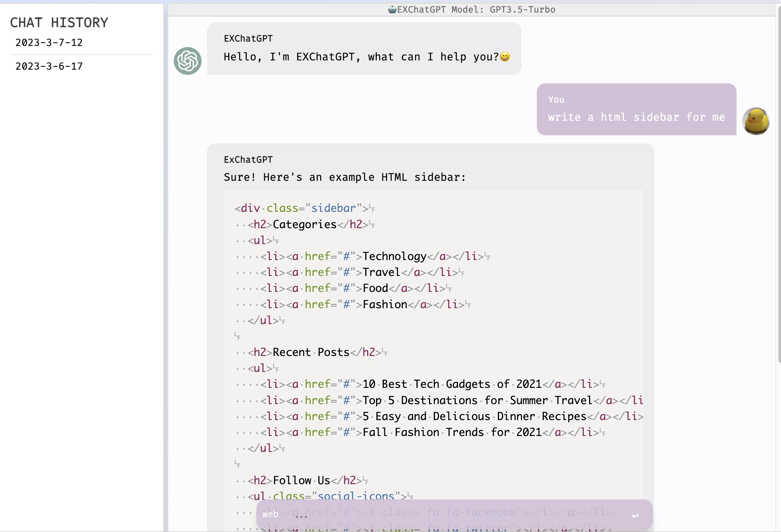Expand the 2023-3-7-12 conversation entry
Screen dimensions: 781x532
point(49,41)
